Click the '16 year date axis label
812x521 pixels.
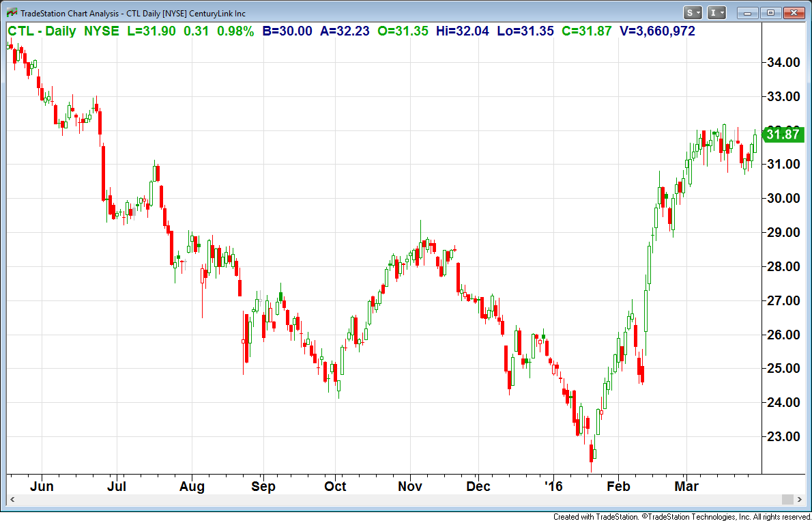[x=553, y=487]
